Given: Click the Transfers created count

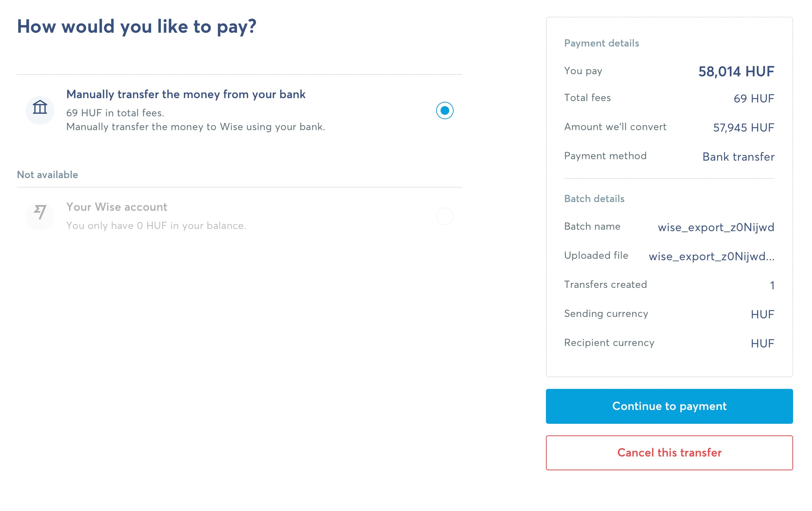Looking at the screenshot, I should [x=772, y=285].
